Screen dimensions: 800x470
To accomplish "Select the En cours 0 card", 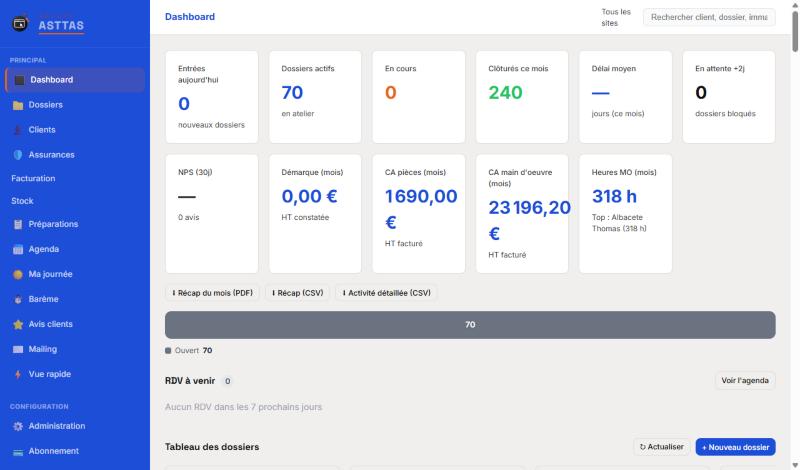I will tap(418, 97).
